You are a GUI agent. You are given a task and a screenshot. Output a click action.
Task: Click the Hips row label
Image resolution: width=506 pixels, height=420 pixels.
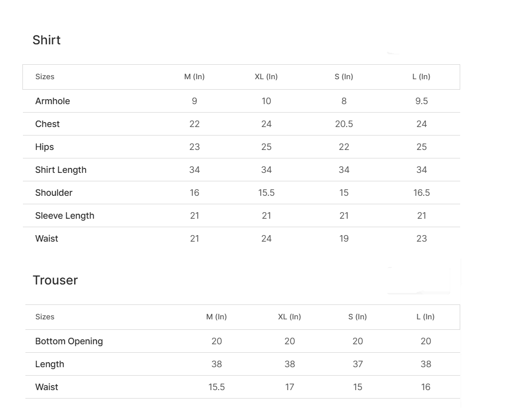pyautogui.click(x=44, y=147)
